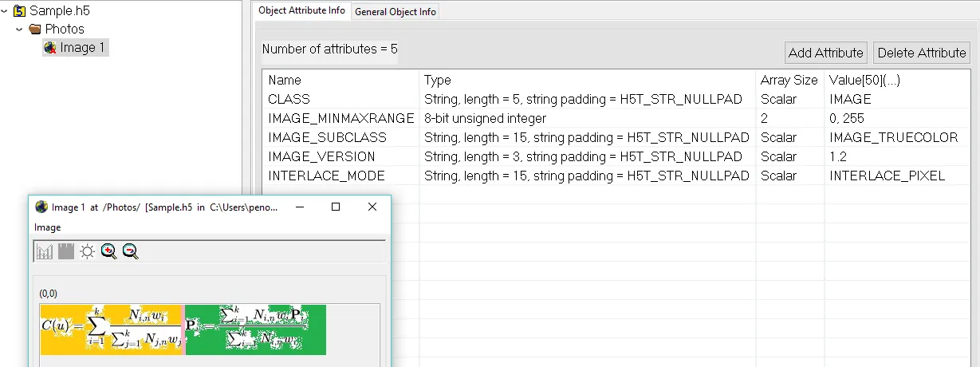Select the Photos group label
Viewport: 980px width, 367px height.
[x=65, y=30]
